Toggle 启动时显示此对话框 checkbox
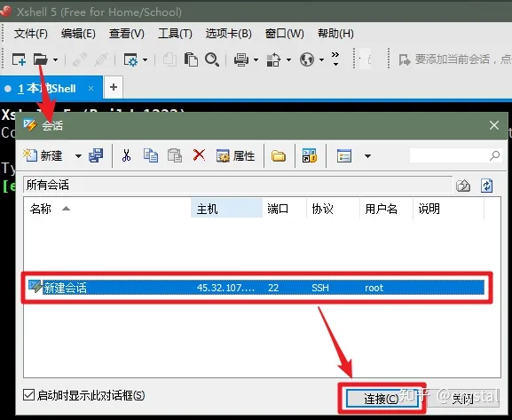512x420 pixels. click(28, 395)
